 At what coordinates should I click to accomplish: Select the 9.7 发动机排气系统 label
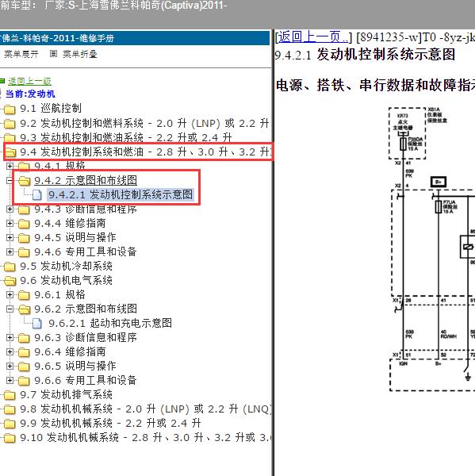66,394
